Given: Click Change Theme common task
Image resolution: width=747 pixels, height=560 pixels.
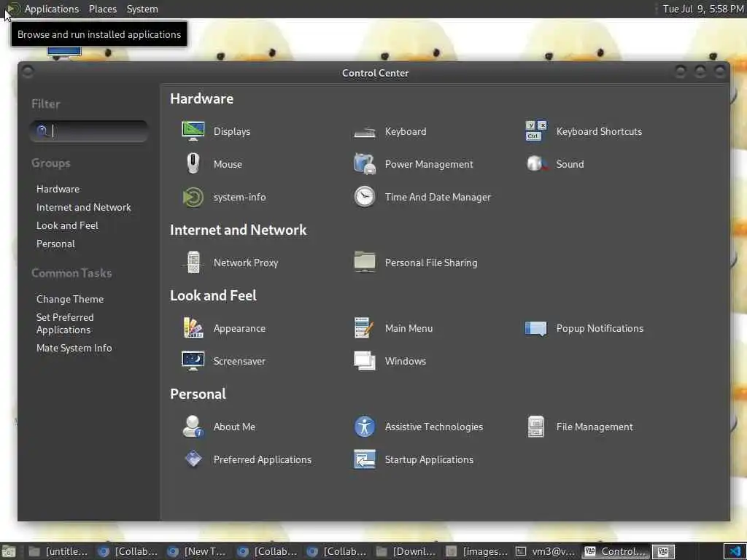Looking at the screenshot, I should coord(70,299).
